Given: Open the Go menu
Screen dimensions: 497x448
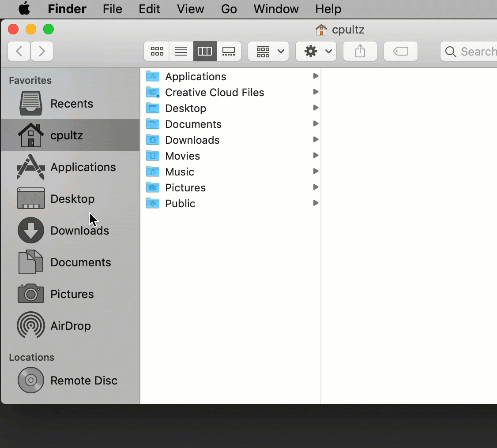Looking at the screenshot, I should coord(229,9).
